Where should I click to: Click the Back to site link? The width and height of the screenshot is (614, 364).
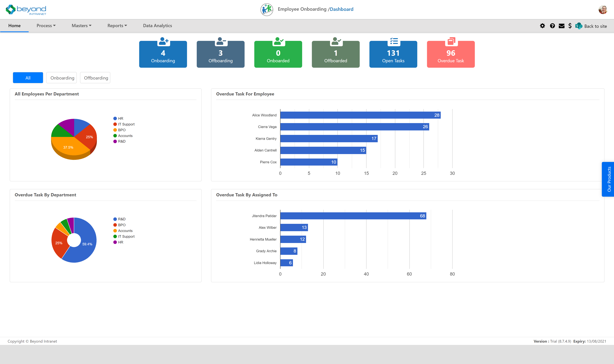(x=595, y=26)
